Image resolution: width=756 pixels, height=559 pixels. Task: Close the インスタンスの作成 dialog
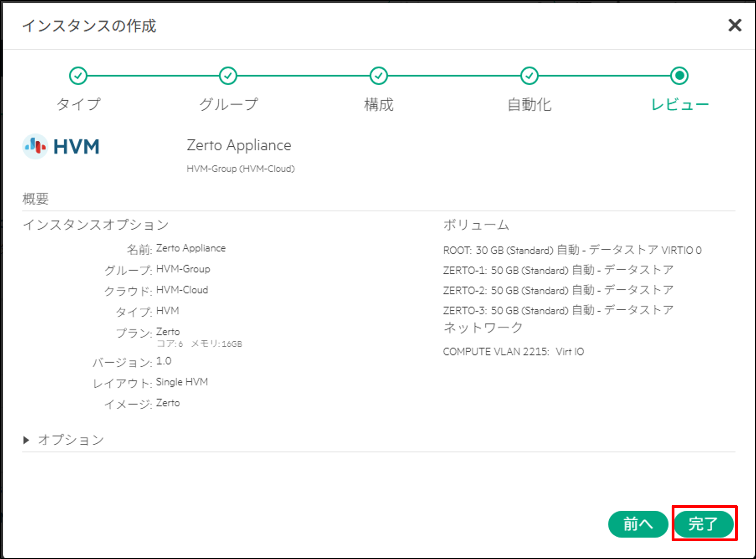click(x=735, y=25)
